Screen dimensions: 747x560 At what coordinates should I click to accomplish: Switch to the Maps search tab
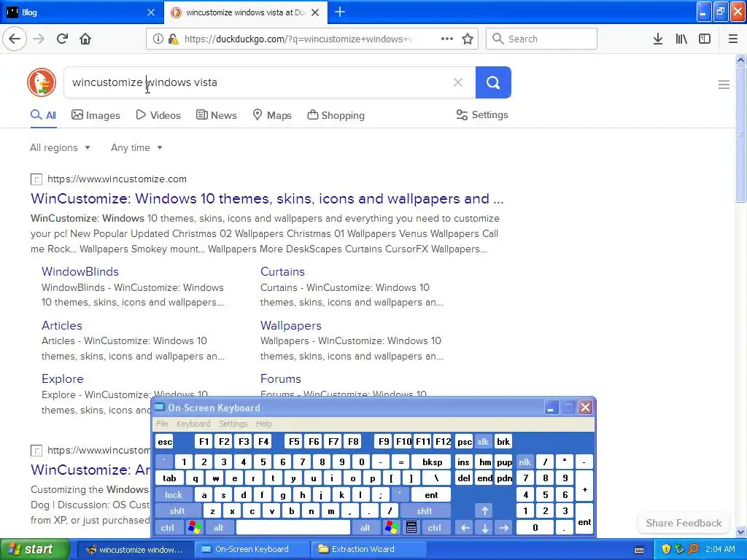tap(272, 115)
